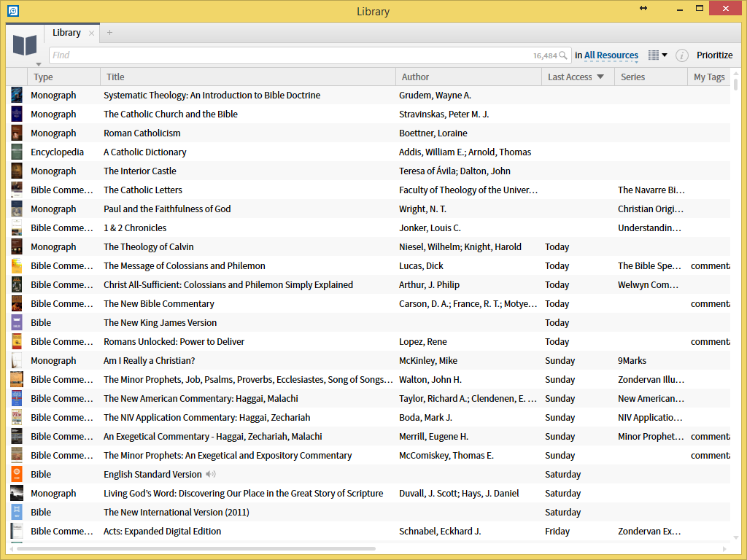Click cover thumbnail for Living God's Word
This screenshot has height=560, width=747.
17,493
